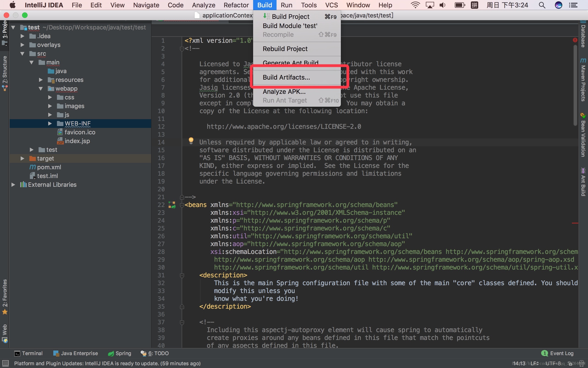Select the index.jsp file
Viewport: 588px width, 368px height.
point(73,141)
